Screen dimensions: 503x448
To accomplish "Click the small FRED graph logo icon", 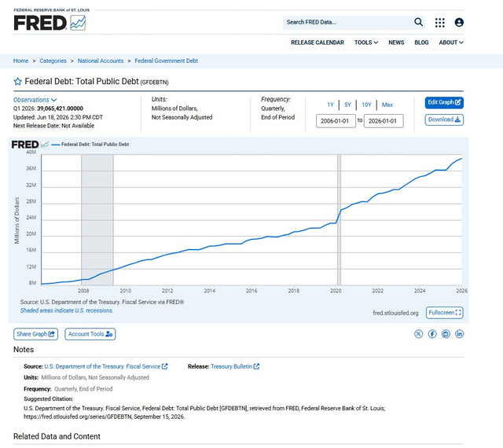I will [45, 145].
